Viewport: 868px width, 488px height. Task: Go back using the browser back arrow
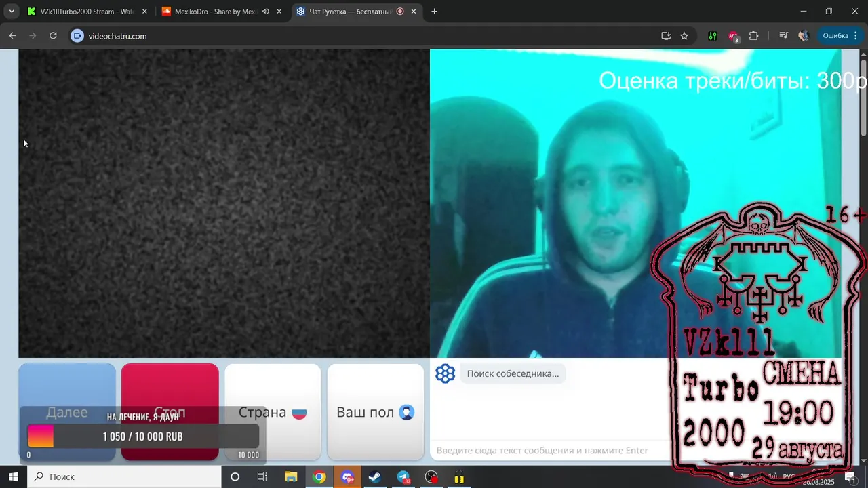(x=12, y=36)
